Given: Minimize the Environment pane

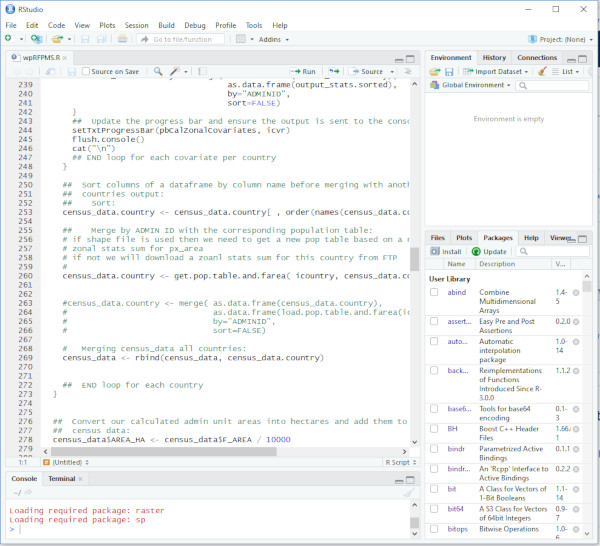Looking at the screenshot, I should (x=571, y=60).
